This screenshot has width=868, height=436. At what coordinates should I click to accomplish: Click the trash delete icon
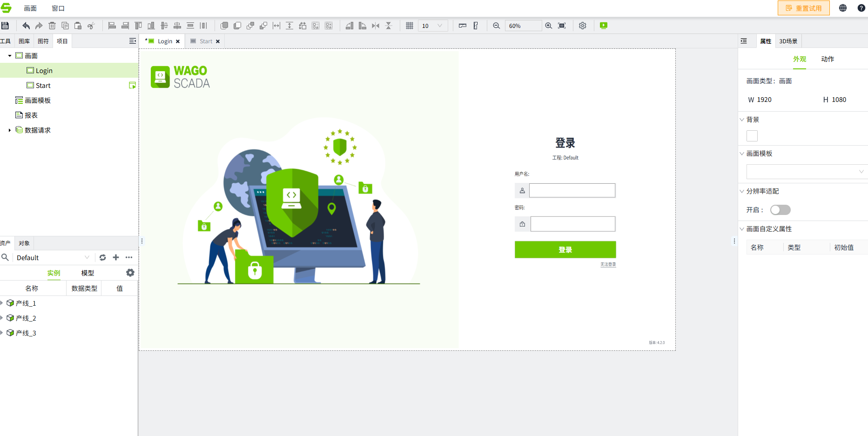(52, 26)
